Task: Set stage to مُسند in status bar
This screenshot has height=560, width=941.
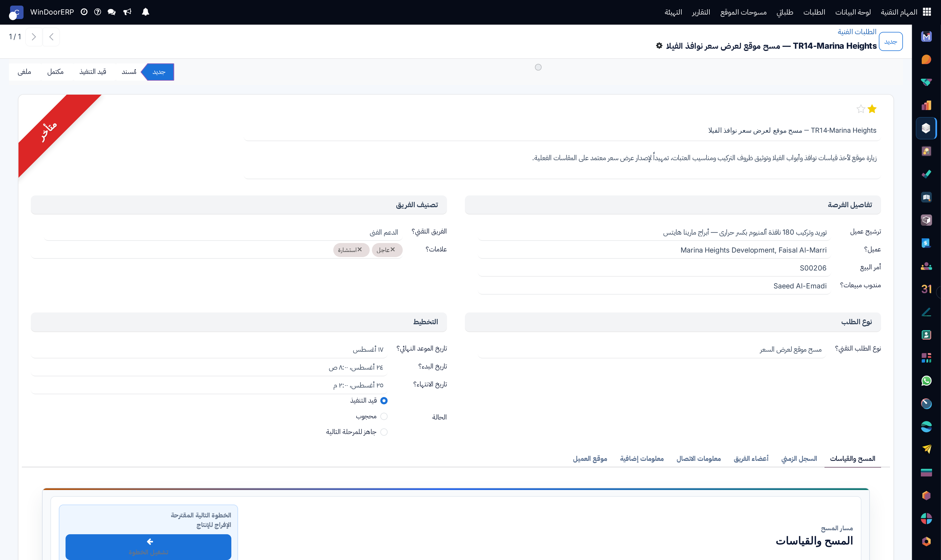Action: (x=129, y=72)
